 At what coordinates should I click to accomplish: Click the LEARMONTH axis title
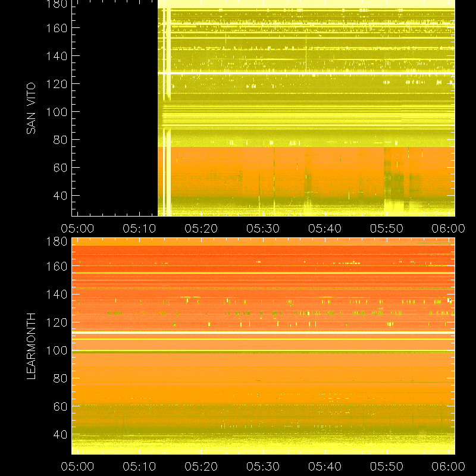(x=31, y=346)
